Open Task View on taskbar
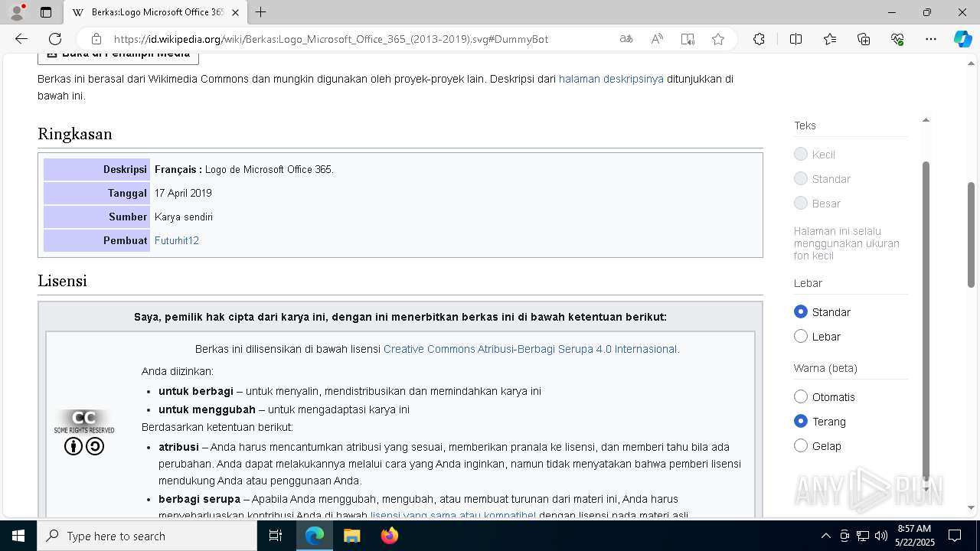980x551 pixels. click(x=276, y=536)
